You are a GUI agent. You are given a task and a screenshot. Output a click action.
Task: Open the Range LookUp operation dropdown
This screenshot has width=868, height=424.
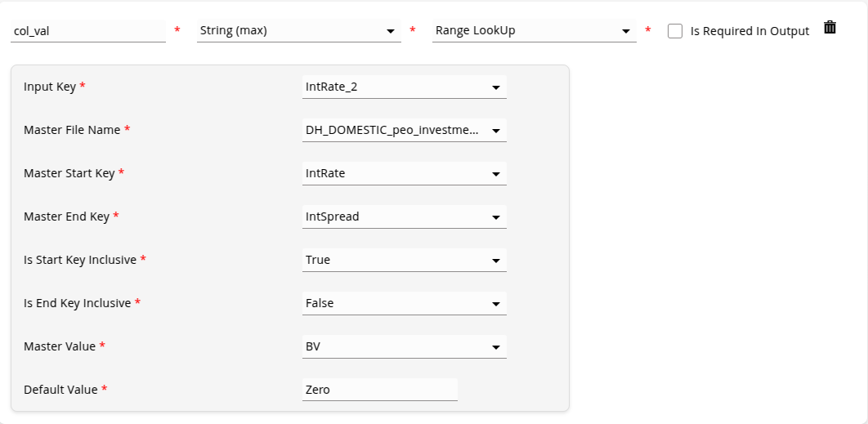tap(535, 31)
